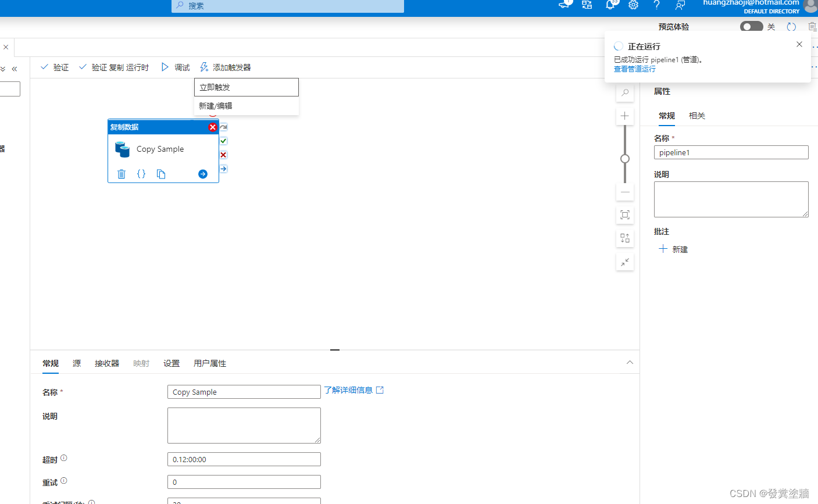Close the open tab with red X

click(6, 47)
